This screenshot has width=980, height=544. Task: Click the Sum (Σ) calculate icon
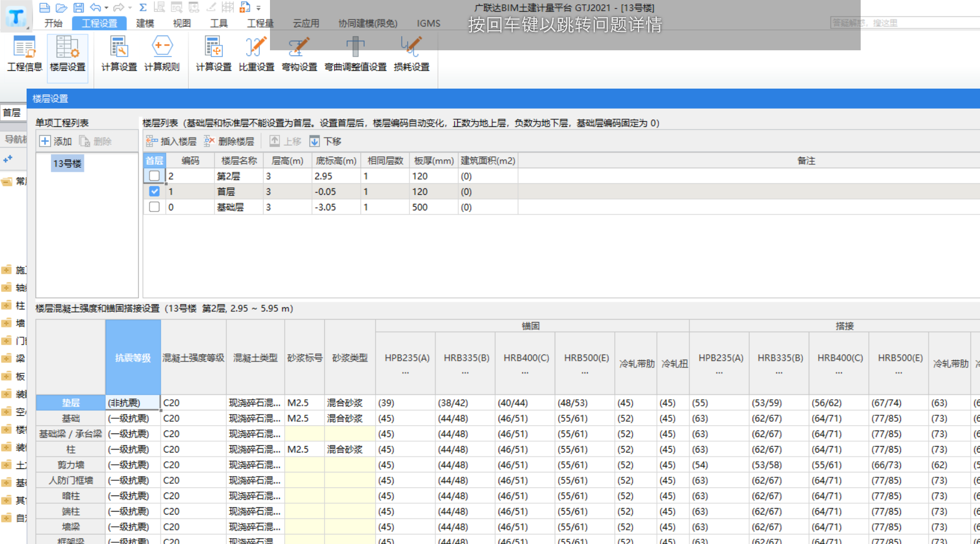pyautogui.click(x=143, y=8)
